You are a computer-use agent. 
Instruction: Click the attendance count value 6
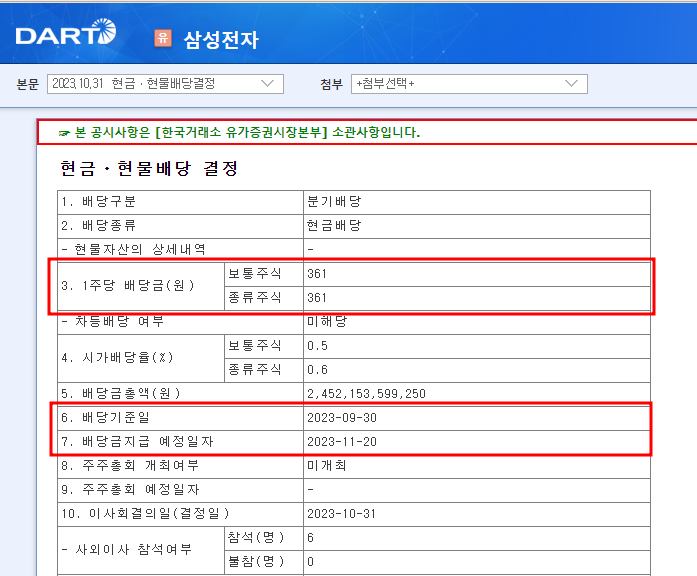tap(310, 538)
